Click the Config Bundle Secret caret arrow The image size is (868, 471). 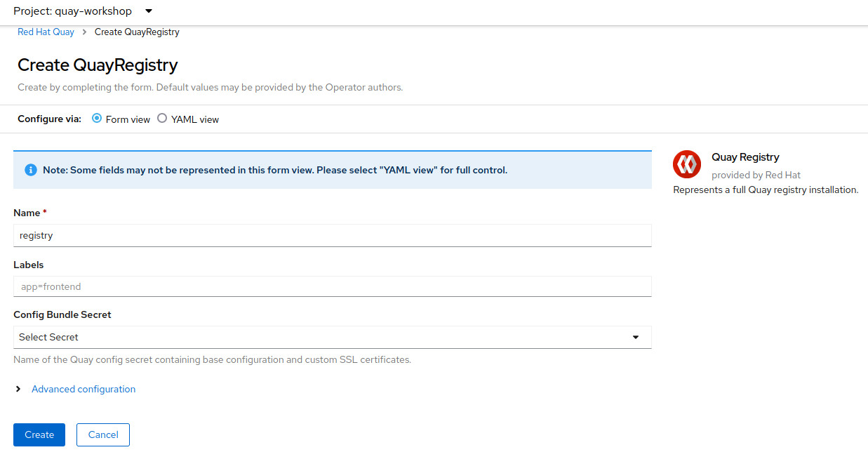coord(636,337)
